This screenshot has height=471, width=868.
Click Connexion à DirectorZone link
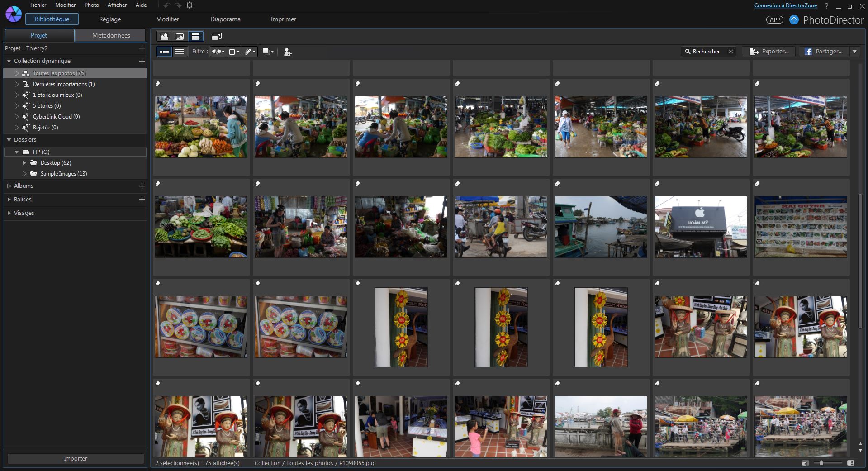point(785,5)
